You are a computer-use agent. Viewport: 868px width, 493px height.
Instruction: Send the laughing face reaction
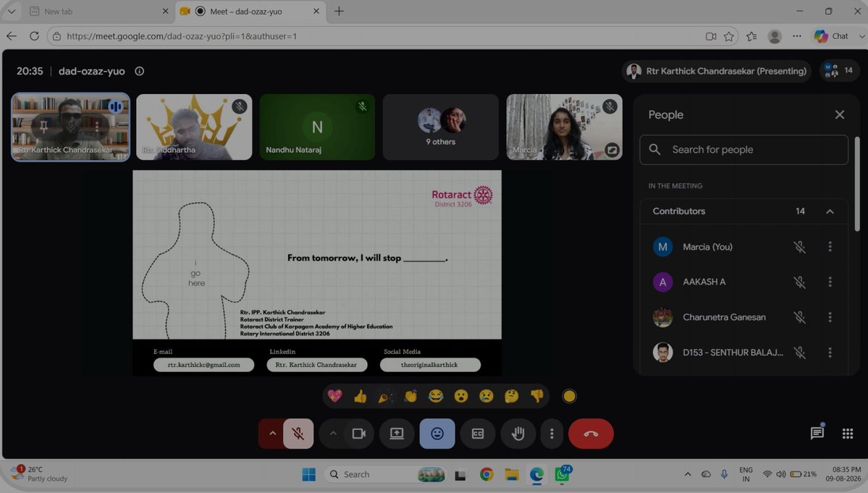coord(436,396)
